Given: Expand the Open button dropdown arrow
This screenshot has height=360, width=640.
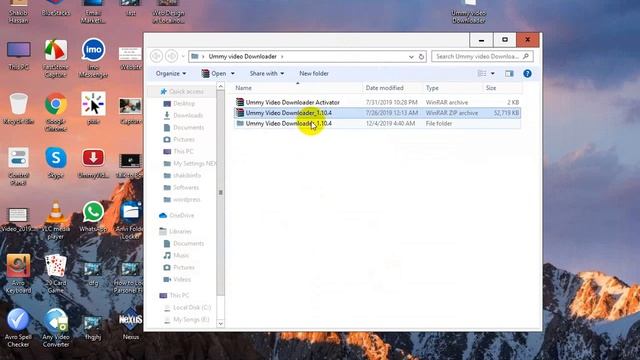Looking at the screenshot, I should [x=233, y=73].
